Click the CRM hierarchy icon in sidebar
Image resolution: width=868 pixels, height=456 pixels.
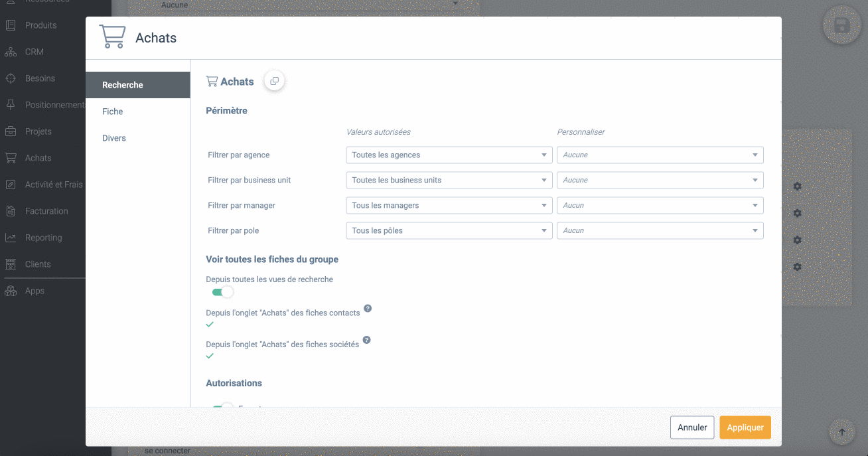point(11,52)
